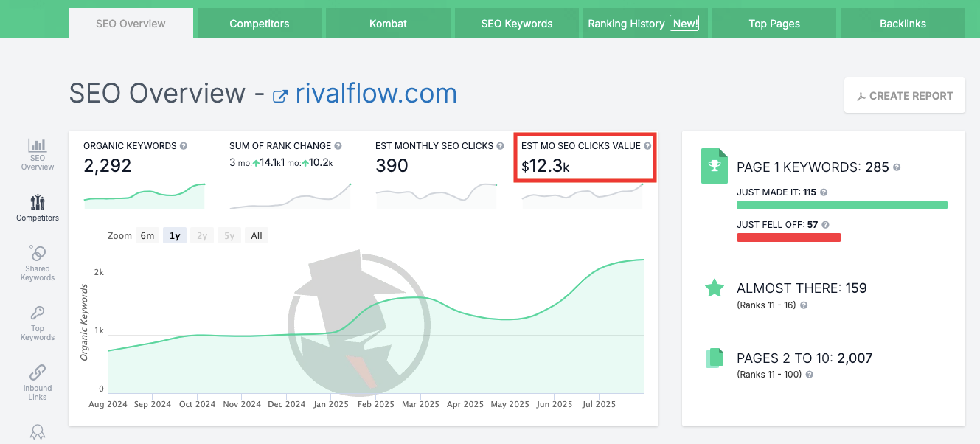Switch the chart zoom to 6m
The image size is (980, 444).
(147, 235)
